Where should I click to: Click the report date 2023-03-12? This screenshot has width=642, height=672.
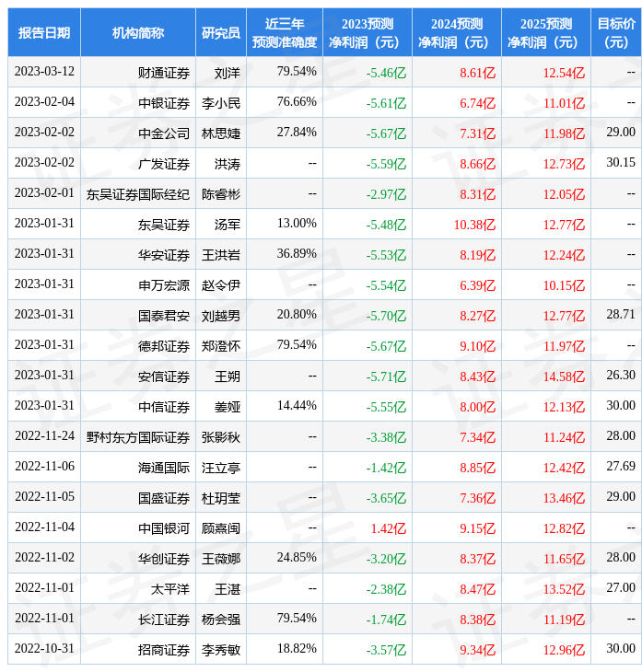click(x=44, y=72)
